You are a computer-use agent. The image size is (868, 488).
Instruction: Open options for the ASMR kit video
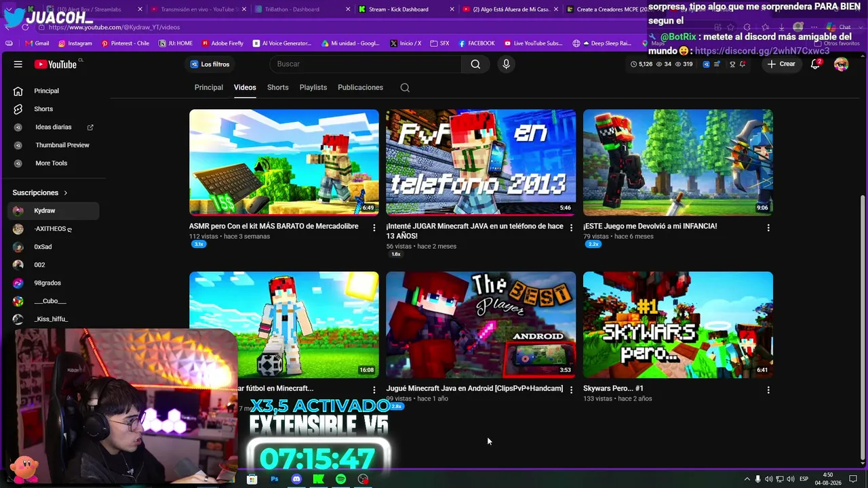[x=374, y=228]
